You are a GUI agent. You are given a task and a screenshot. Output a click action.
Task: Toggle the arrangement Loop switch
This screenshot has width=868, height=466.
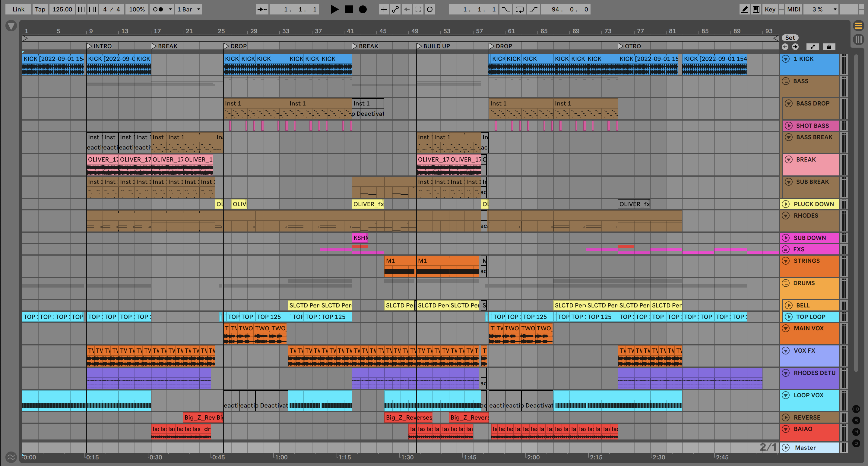click(519, 9)
